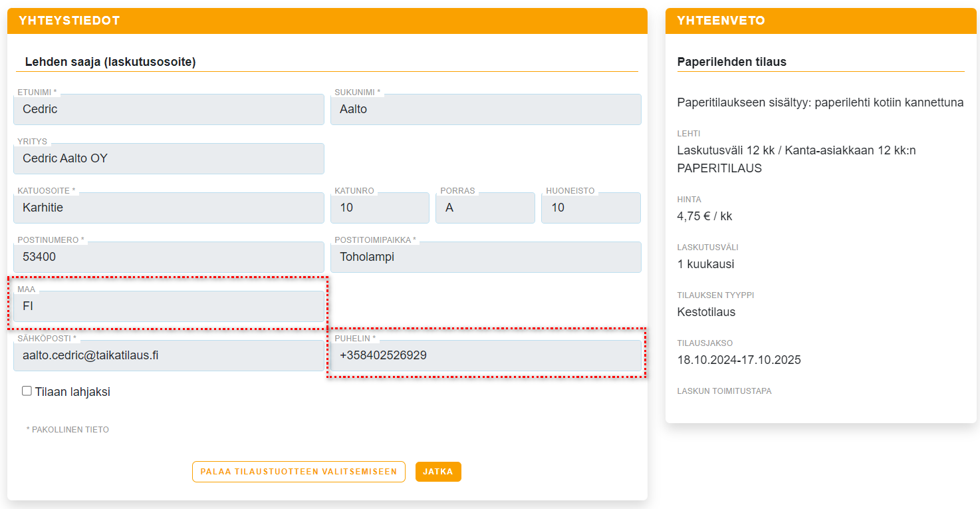
Task: Click the Sähköposti email field
Action: [169, 355]
